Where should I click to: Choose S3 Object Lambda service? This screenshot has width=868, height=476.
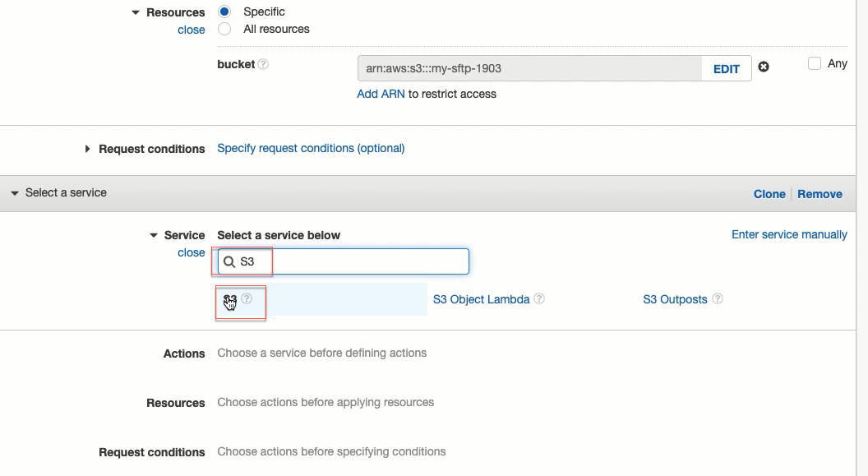pos(481,299)
